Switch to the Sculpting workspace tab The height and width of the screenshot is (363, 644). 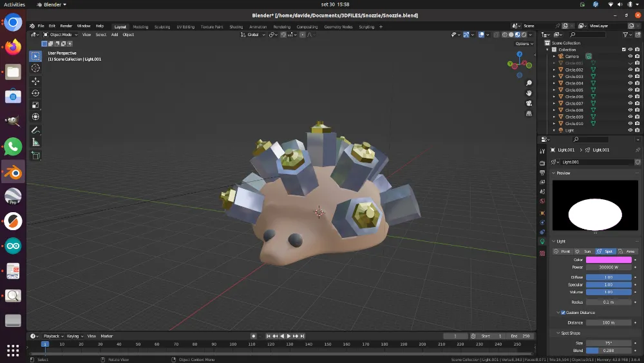(162, 27)
